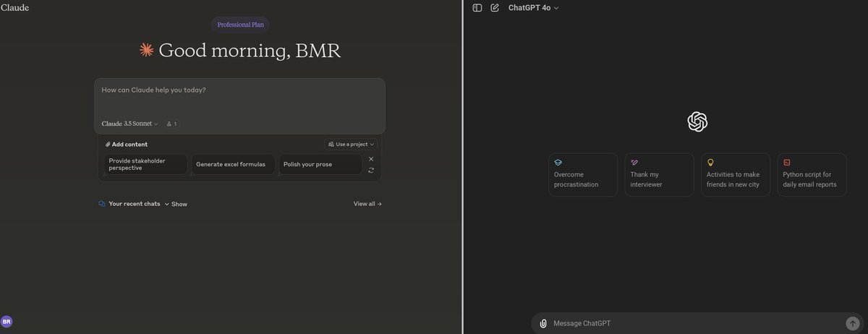The width and height of the screenshot is (868, 334).
Task: Select 'Activities to make friends in new city' card
Action: (736, 174)
